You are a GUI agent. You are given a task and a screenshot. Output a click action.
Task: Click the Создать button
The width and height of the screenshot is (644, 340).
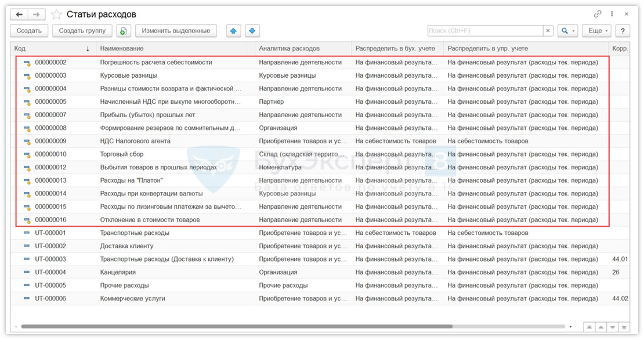[29, 31]
